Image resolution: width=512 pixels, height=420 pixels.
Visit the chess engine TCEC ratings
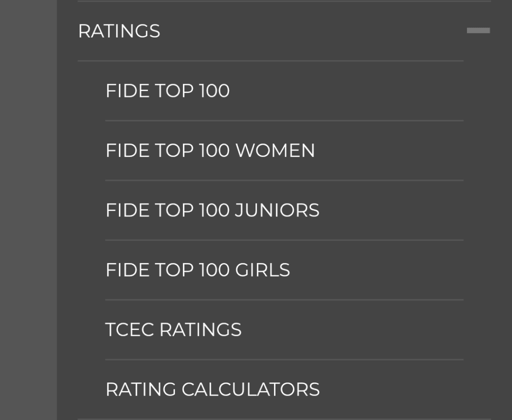173,330
